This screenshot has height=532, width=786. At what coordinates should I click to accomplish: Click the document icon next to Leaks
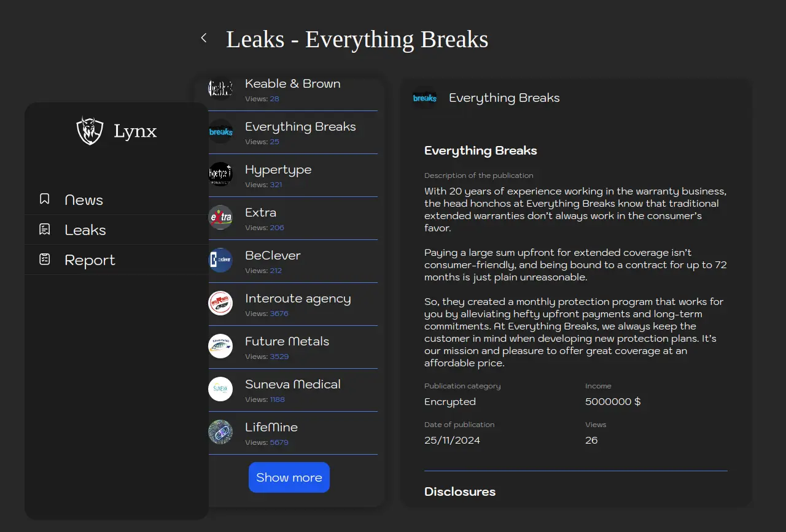pyautogui.click(x=44, y=229)
